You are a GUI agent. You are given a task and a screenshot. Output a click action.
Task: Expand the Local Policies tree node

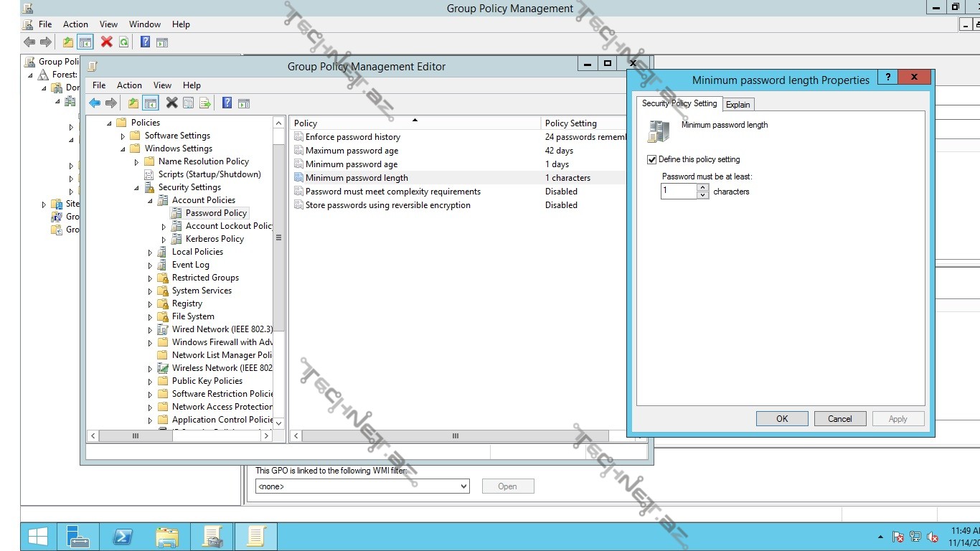point(151,253)
